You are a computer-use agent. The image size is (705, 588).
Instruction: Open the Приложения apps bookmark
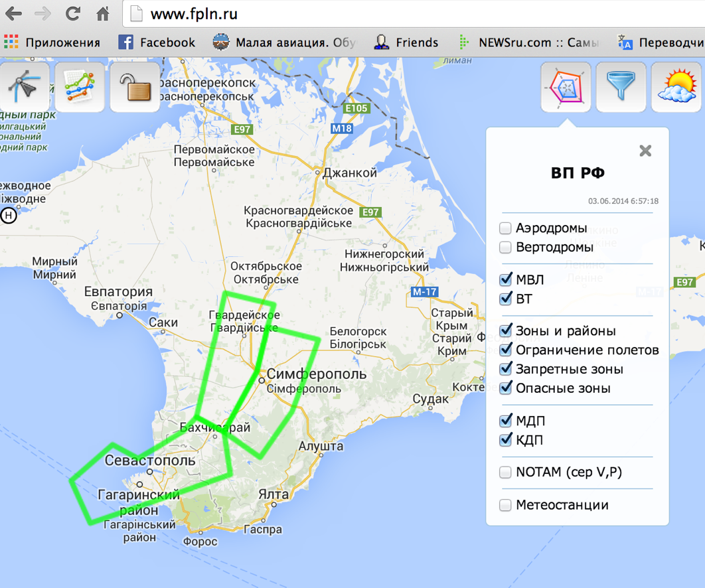click(52, 42)
